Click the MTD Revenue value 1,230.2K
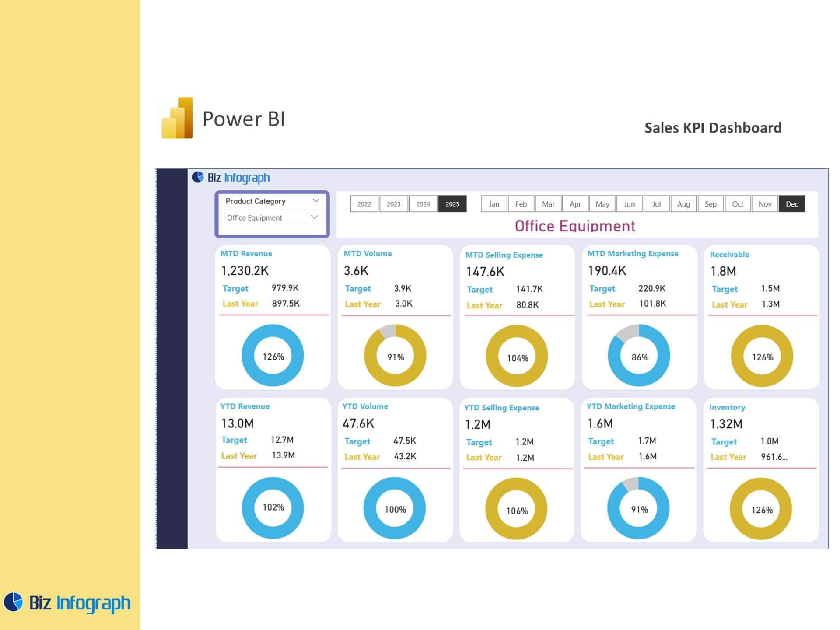Screen dimensions: 840x630 pos(245,271)
